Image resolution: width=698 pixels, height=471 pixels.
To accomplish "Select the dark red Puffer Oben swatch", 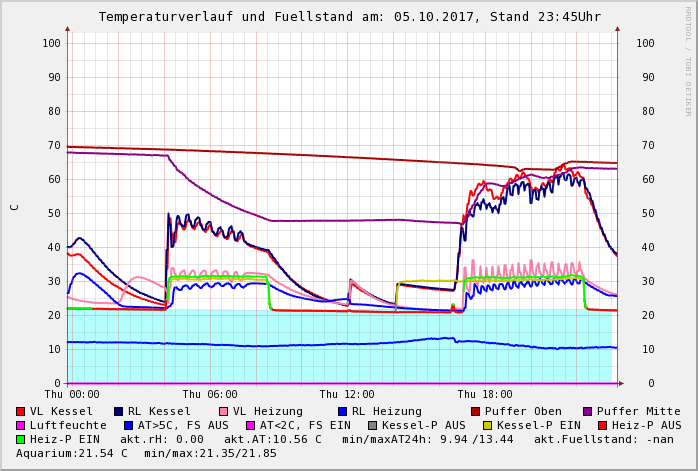I will tap(475, 411).
